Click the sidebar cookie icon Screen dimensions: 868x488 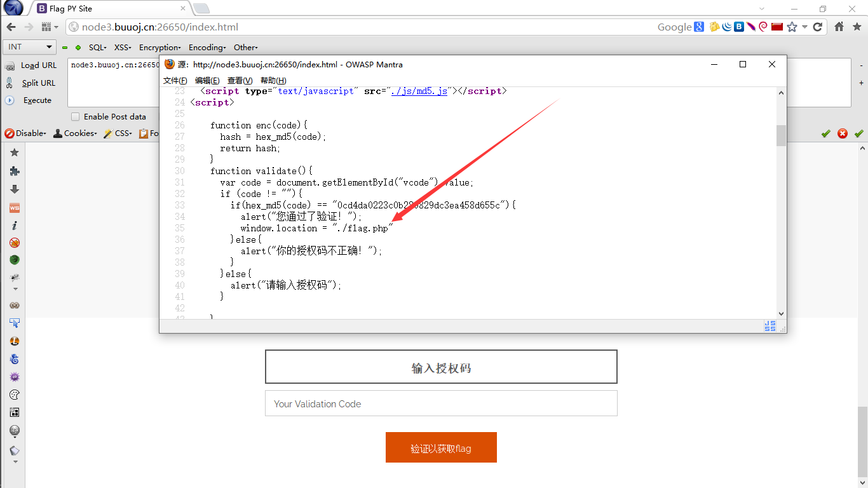tap(15, 395)
